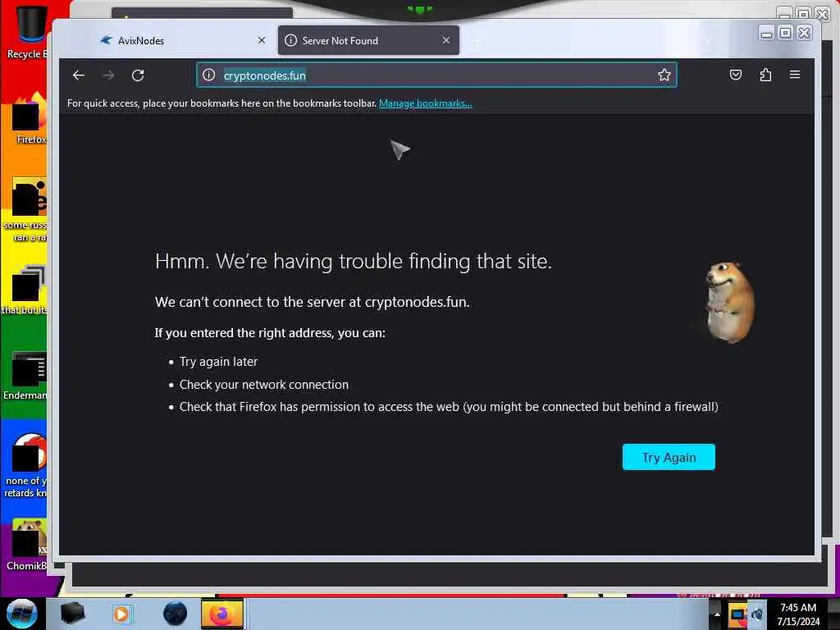Select the Server Not Found tab
840x630 pixels.
(x=368, y=41)
